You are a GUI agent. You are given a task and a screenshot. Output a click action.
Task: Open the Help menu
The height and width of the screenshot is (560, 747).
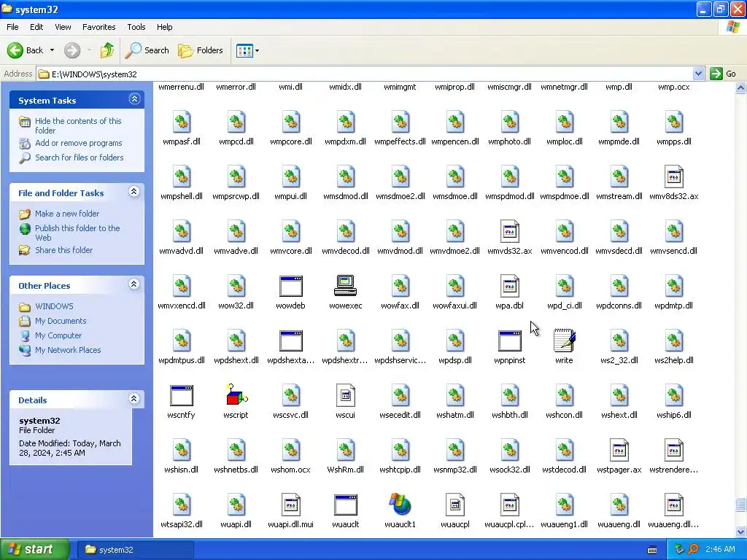pyautogui.click(x=164, y=27)
